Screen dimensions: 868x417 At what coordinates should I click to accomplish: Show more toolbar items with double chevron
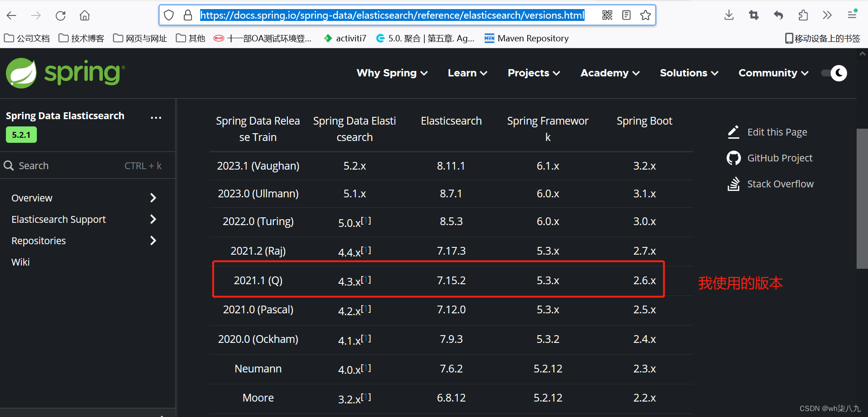827,15
